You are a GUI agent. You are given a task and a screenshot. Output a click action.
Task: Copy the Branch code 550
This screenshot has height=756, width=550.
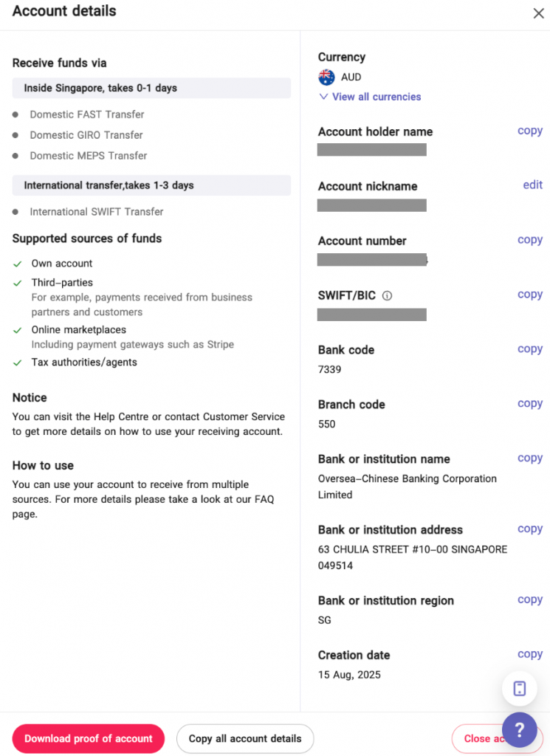click(x=529, y=404)
